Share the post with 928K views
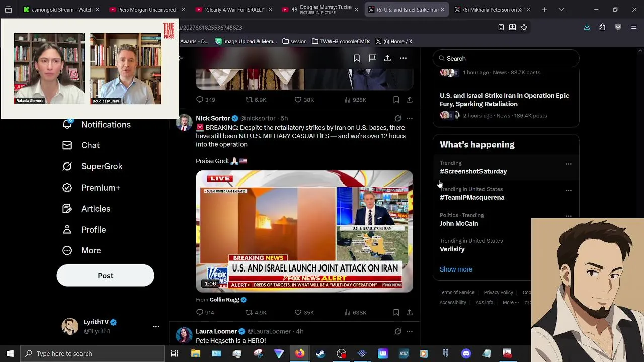This screenshot has height=362, width=644. click(x=410, y=100)
